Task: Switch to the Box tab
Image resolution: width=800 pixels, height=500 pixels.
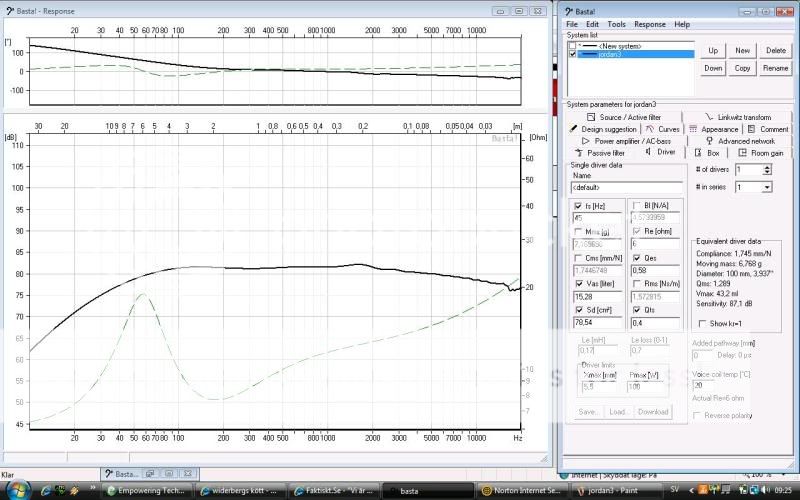Action: [708, 153]
